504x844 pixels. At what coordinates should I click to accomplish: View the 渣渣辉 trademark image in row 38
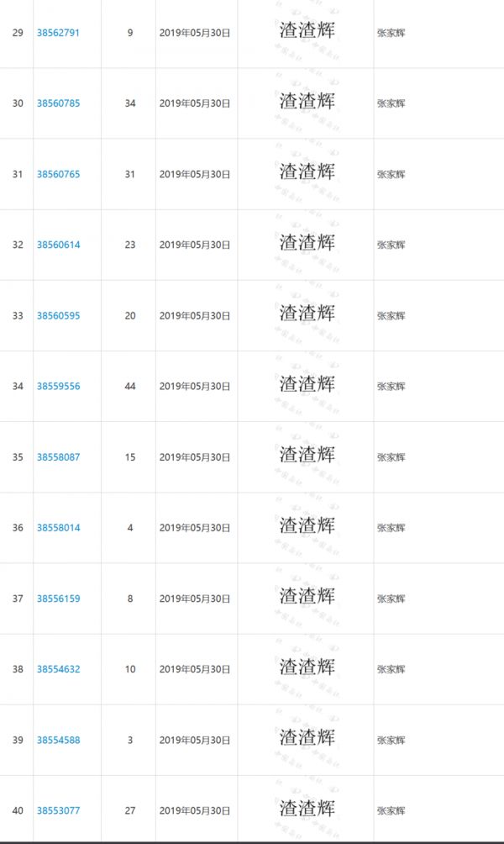pos(307,667)
